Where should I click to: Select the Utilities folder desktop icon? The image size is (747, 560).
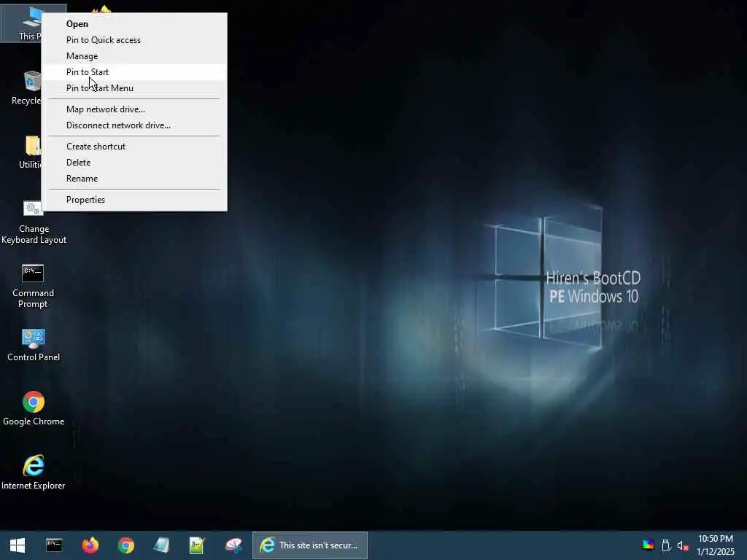pos(29,152)
